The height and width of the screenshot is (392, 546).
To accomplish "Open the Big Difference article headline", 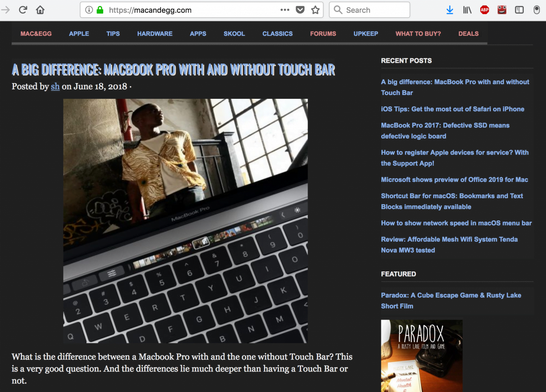I will coord(173,69).
